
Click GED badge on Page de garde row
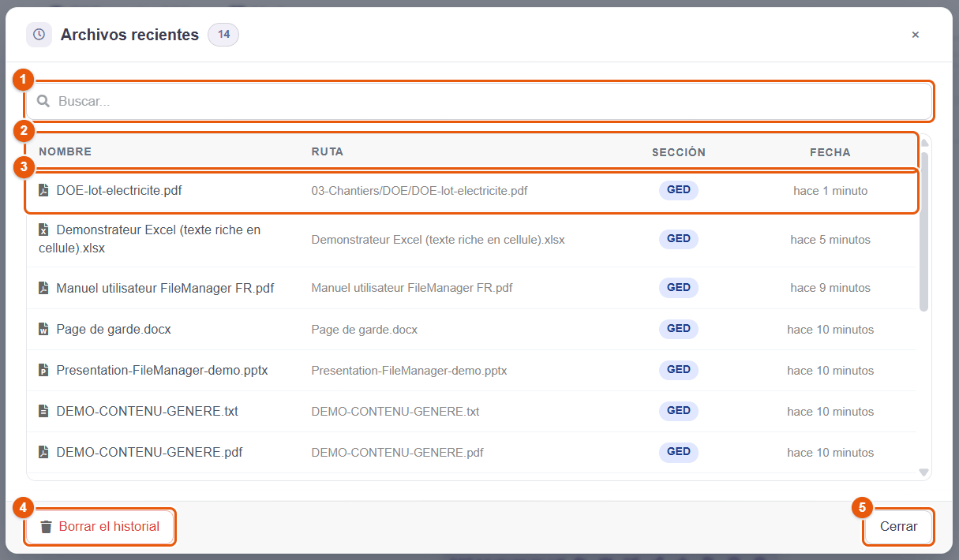click(679, 329)
